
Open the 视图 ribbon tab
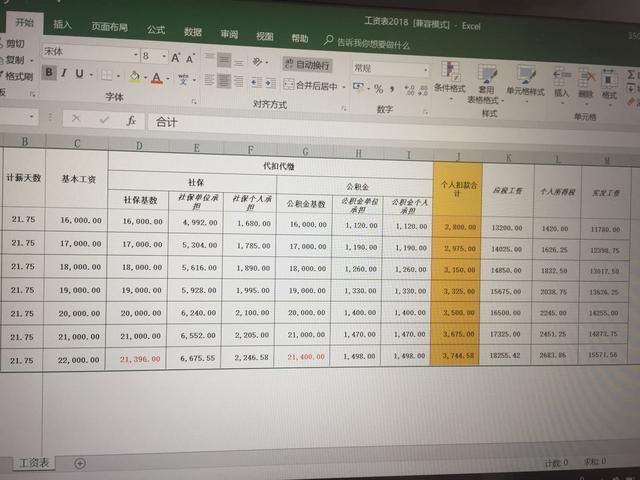click(x=264, y=36)
